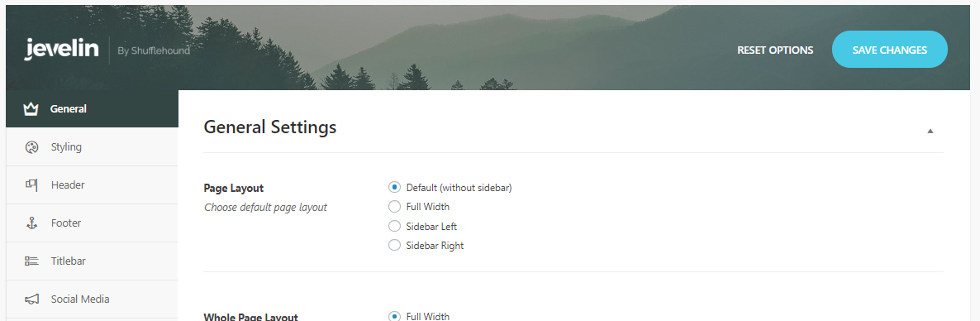
Task: Click the megaphone icon for Social Media
Action: coord(31,299)
